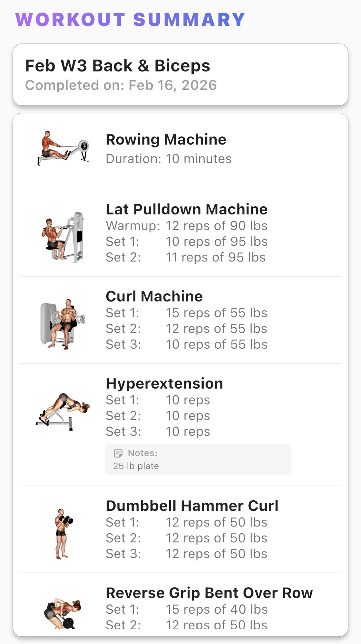Select the Rowing Machine title
This screenshot has height=644, width=361.
166,140
